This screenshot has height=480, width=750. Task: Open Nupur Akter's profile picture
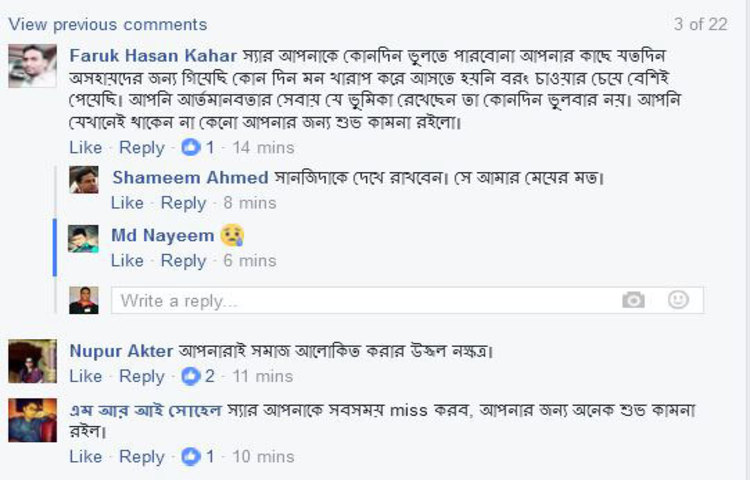32,361
